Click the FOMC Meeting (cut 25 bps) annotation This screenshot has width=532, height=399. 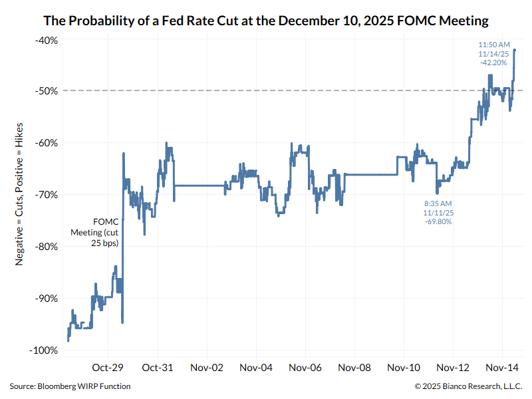[94, 233]
